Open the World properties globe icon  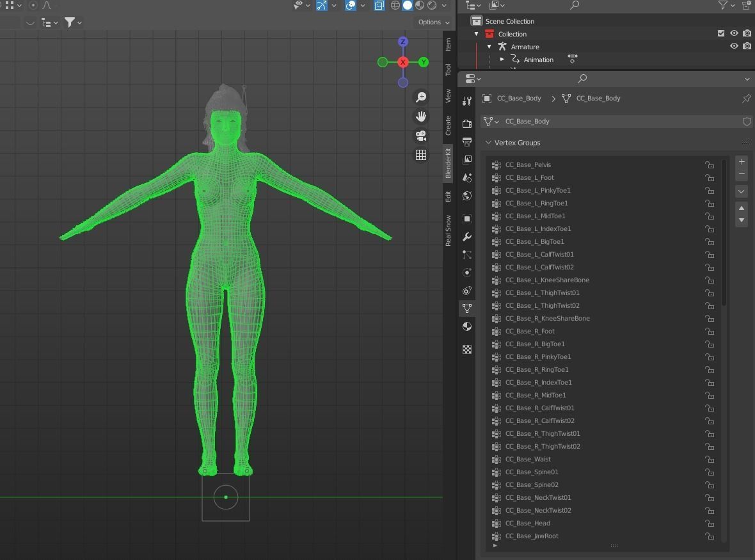tap(467, 196)
